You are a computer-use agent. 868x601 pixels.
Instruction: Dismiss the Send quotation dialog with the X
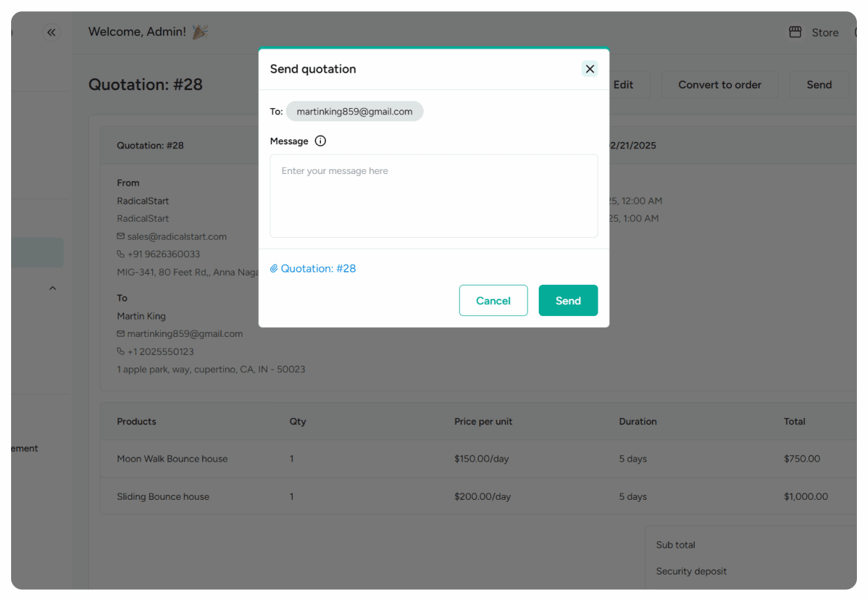pyautogui.click(x=590, y=69)
